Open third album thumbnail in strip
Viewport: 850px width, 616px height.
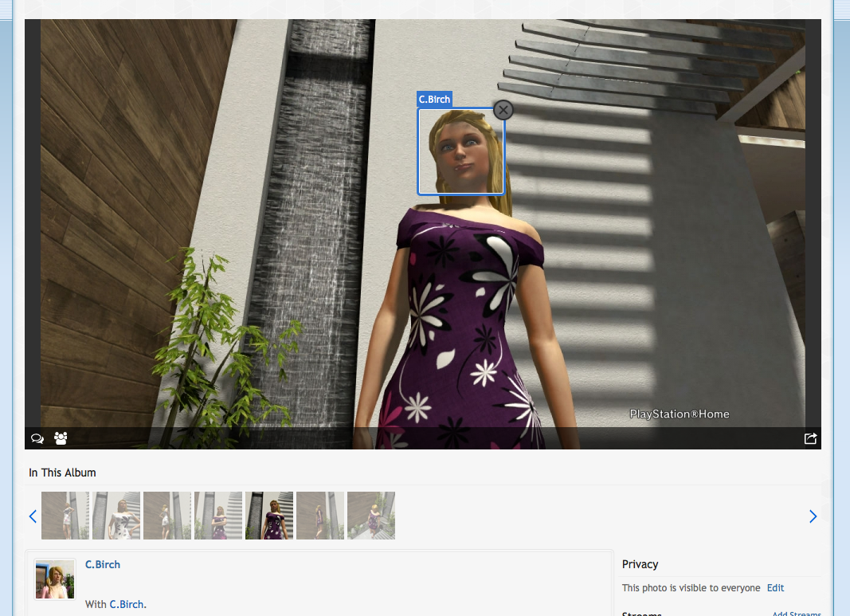click(167, 516)
